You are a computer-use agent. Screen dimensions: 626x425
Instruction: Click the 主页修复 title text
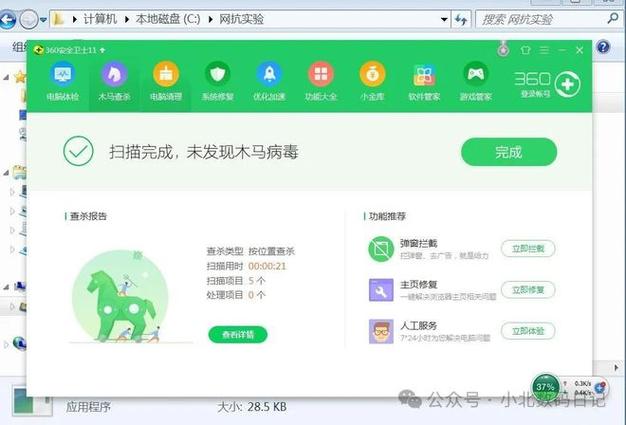419,284
